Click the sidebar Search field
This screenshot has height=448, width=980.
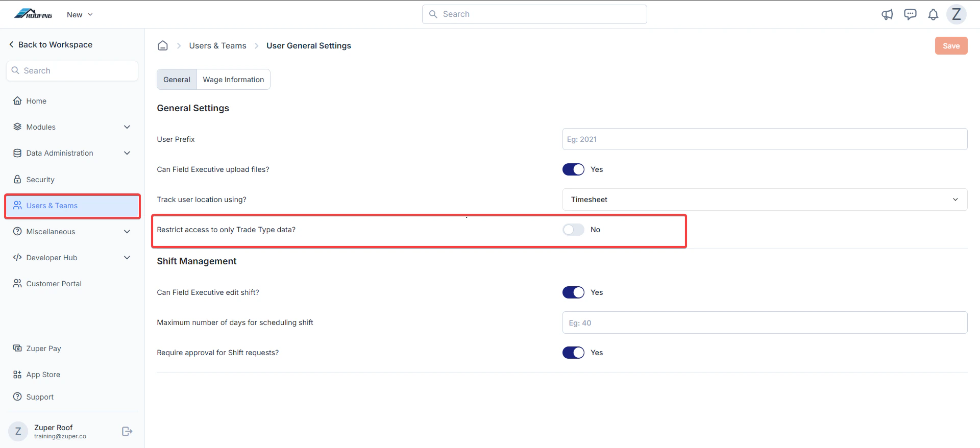point(72,70)
